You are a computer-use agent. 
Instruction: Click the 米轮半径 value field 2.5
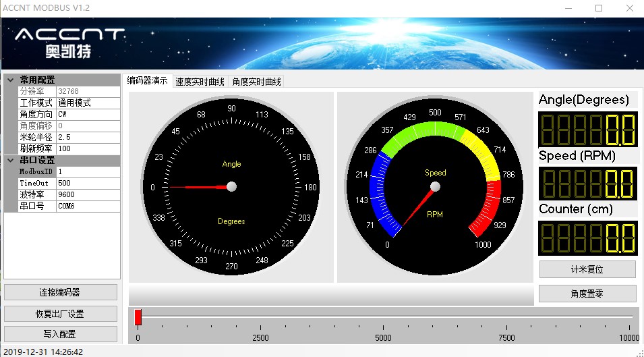click(88, 137)
